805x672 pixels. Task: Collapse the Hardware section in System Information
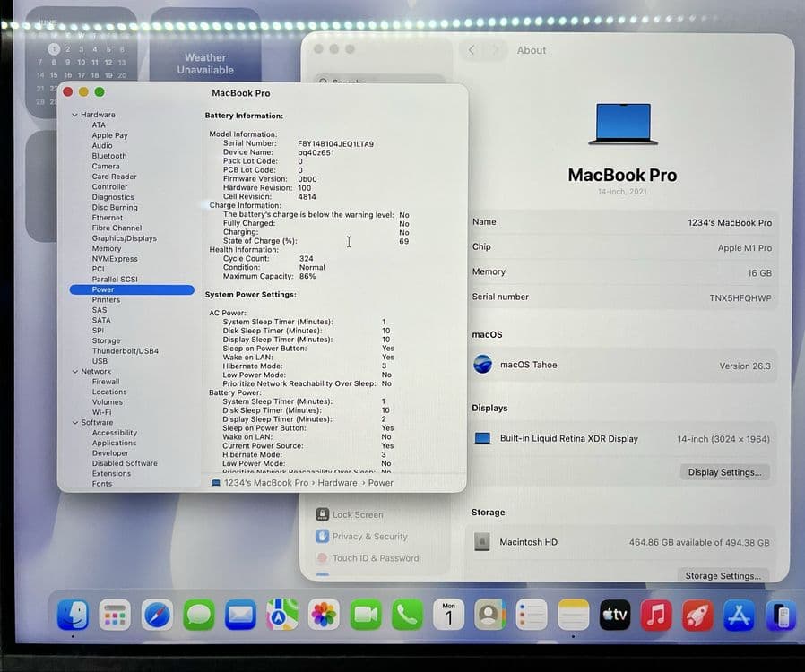pyautogui.click(x=75, y=115)
